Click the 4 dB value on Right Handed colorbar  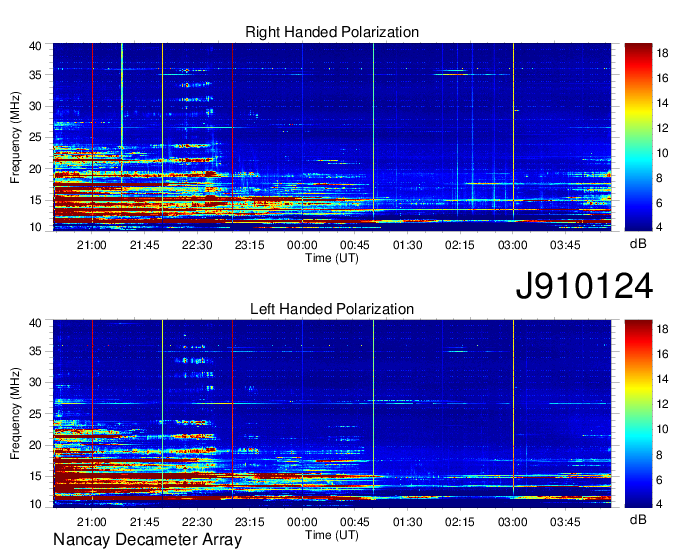660,227
